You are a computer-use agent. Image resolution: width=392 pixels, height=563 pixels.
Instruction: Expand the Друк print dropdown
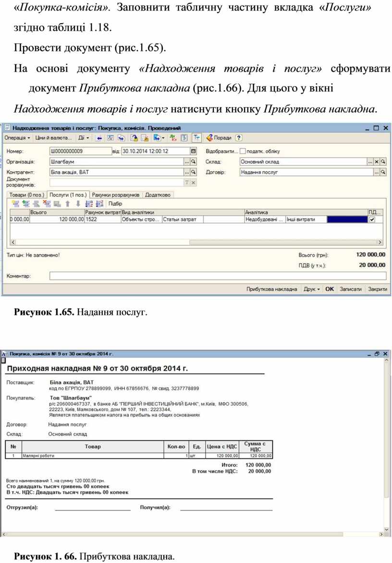click(x=311, y=289)
